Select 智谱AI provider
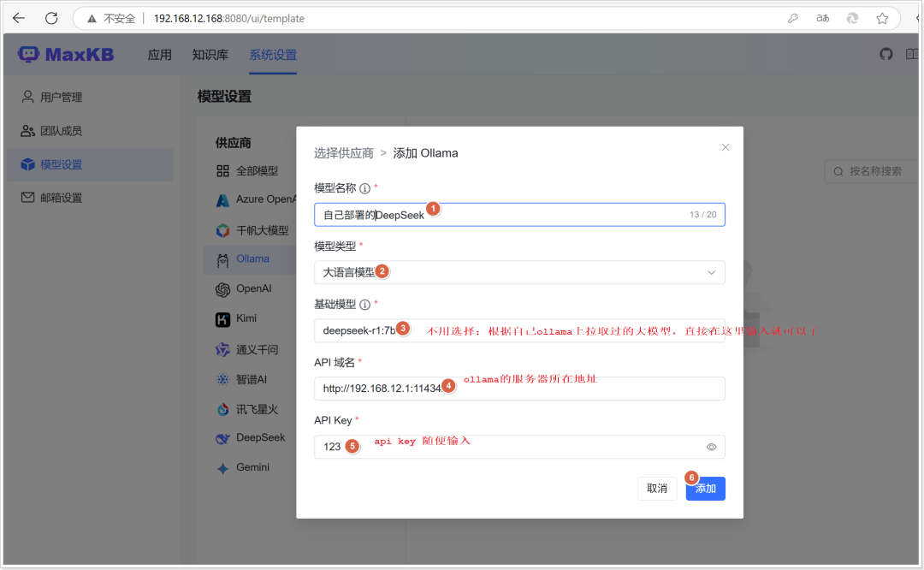This screenshot has width=924, height=570. click(250, 380)
